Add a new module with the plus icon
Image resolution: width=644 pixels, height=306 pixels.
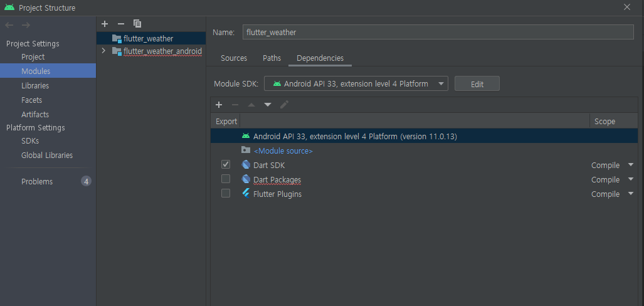(x=104, y=24)
